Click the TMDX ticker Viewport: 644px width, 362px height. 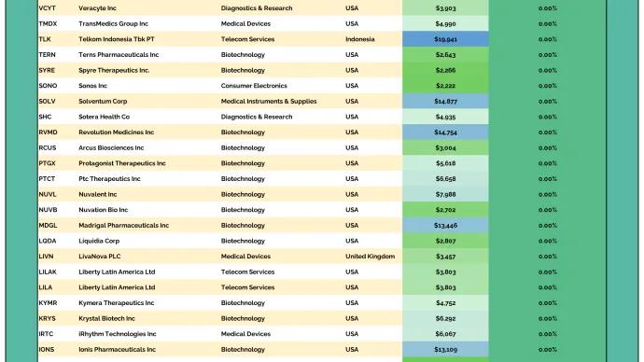pyautogui.click(x=48, y=24)
